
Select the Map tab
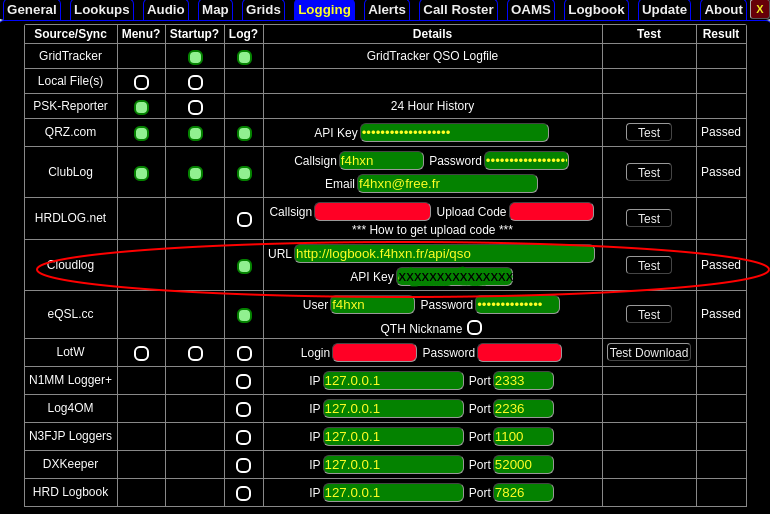[x=215, y=10]
